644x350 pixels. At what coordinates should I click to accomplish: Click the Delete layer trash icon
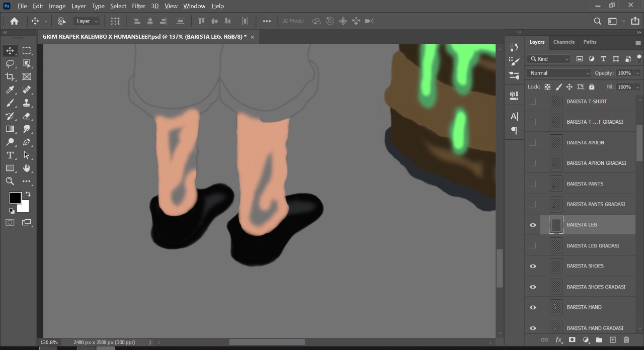click(626, 340)
